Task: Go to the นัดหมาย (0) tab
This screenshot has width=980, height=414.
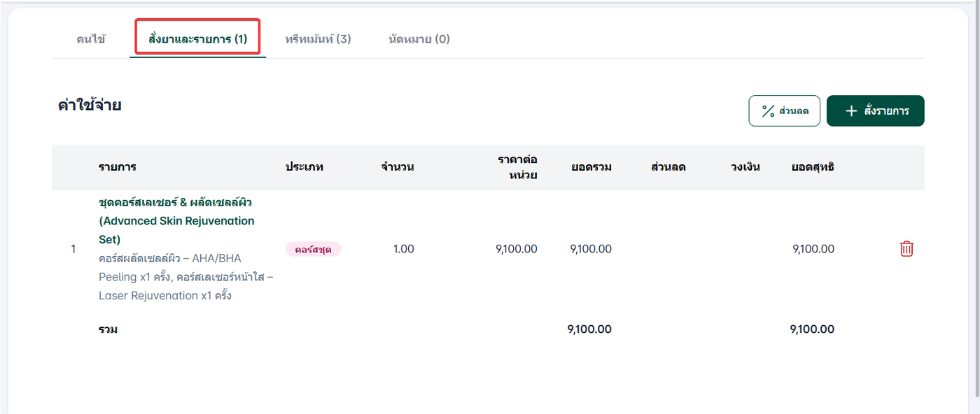Action: 419,39
